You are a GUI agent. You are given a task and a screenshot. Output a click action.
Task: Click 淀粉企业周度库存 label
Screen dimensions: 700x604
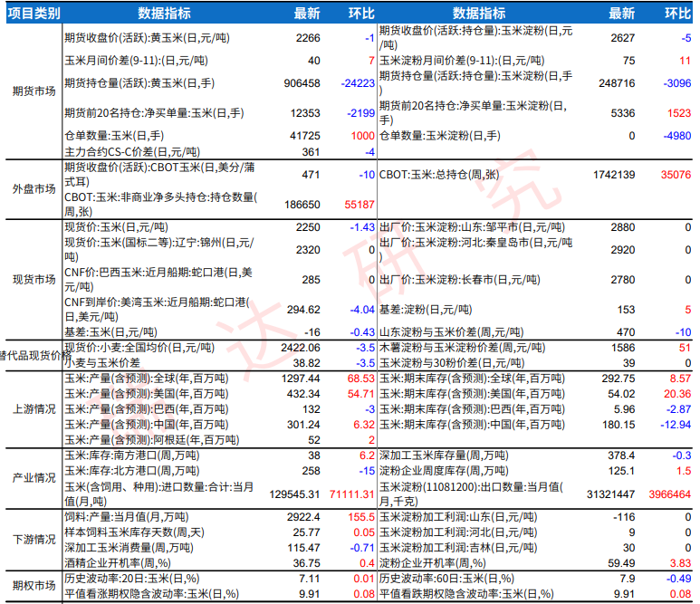444,471
